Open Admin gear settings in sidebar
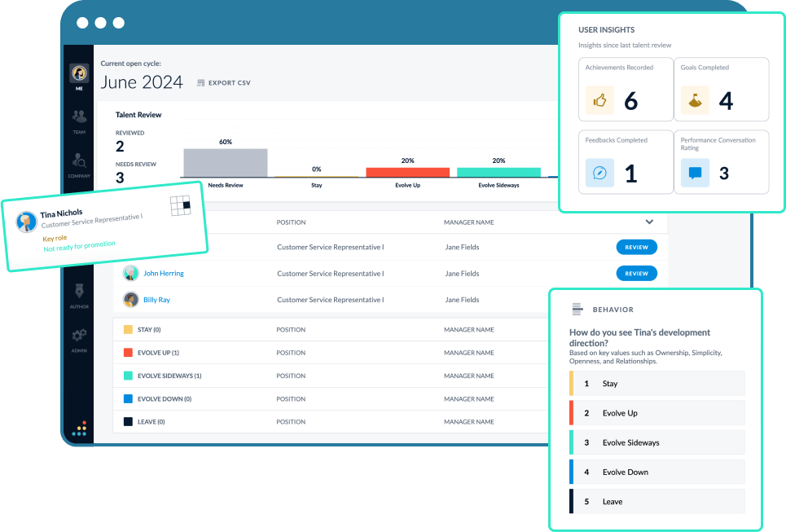 click(x=79, y=336)
